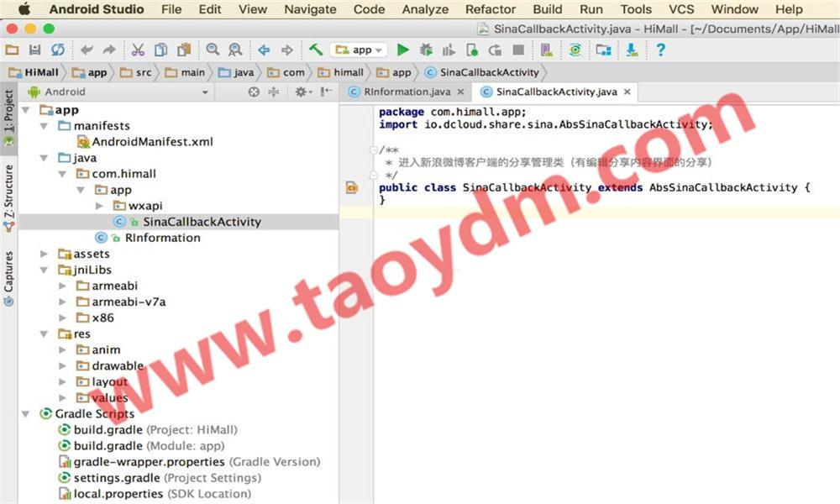Image resolution: width=840 pixels, height=504 pixels.
Task: Click src in the breadcrumb bar
Action: [x=136, y=72]
